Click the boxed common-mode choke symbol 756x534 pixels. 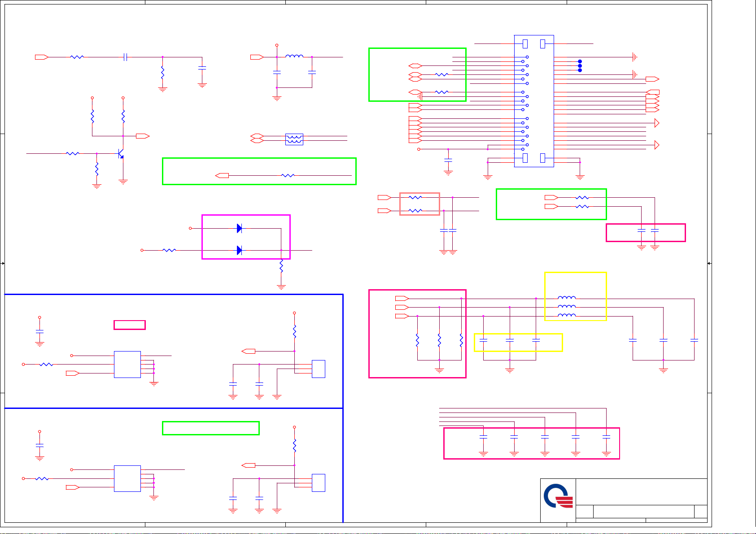tap(294, 139)
